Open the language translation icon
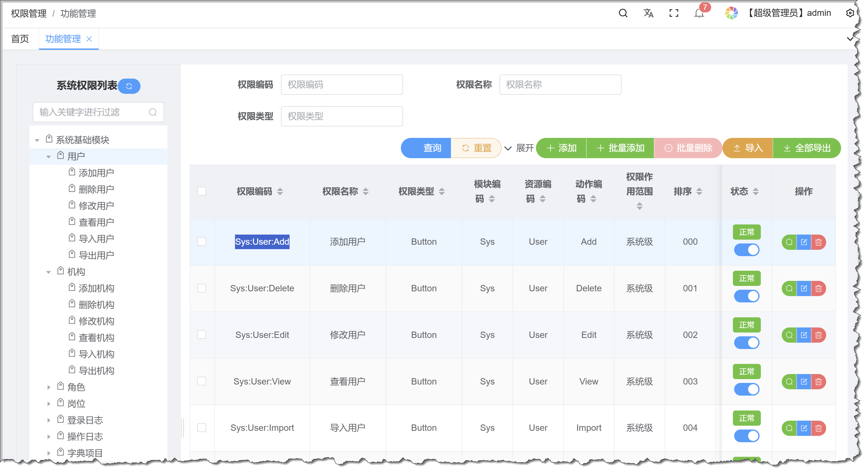868x472 pixels. [x=648, y=13]
